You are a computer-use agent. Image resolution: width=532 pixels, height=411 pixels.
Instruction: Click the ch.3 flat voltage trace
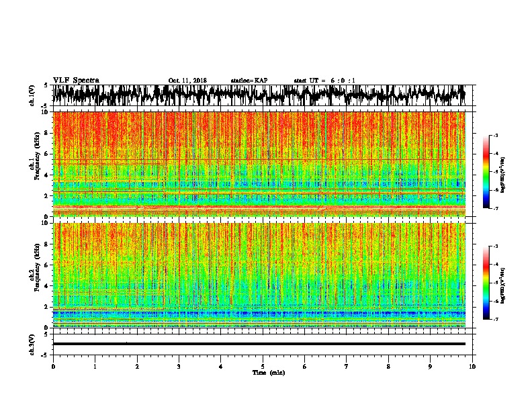point(259,344)
